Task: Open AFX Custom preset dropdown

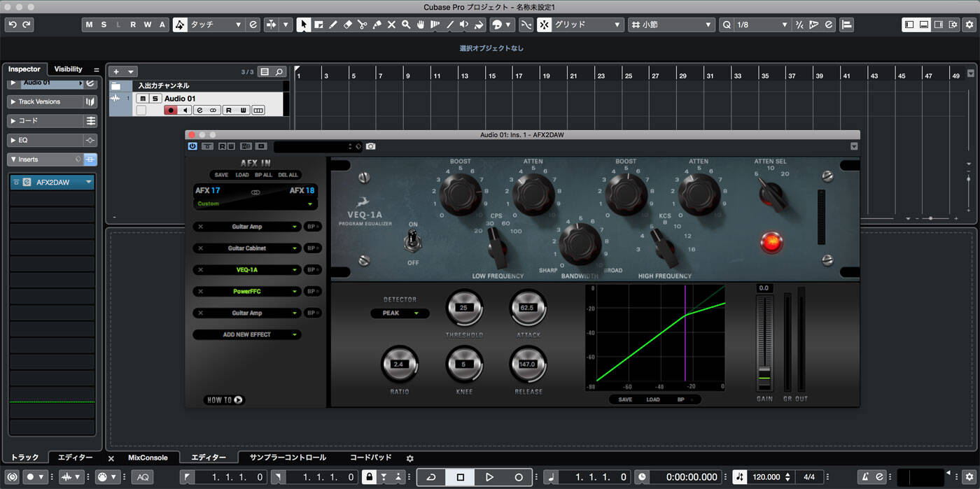Action: pyautogui.click(x=255, y=204)
